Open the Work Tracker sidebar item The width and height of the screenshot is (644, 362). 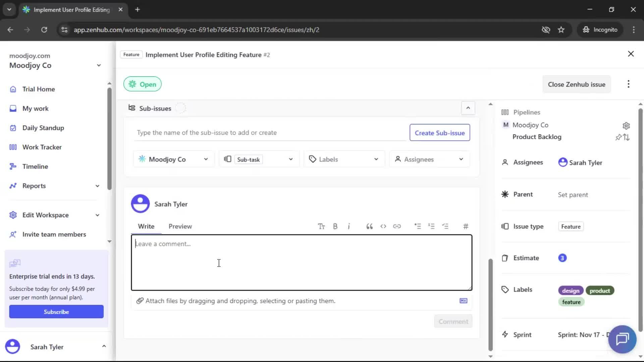coord(42,147)
